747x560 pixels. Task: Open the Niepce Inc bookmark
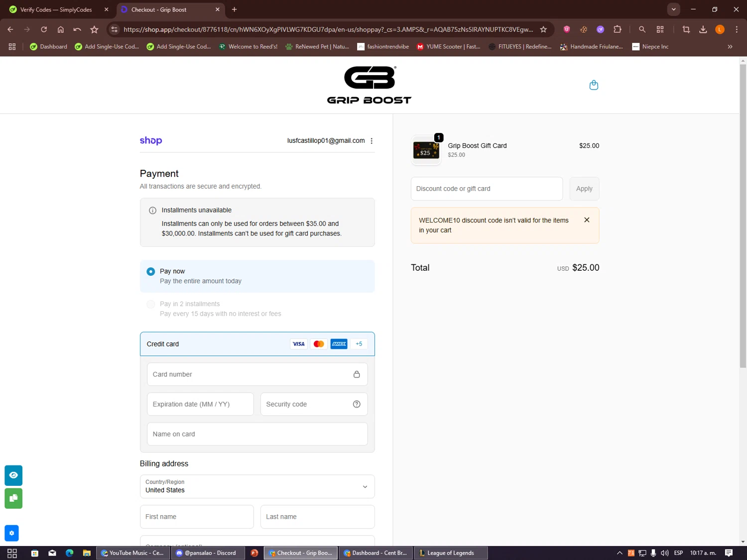(x=650, y=47)
